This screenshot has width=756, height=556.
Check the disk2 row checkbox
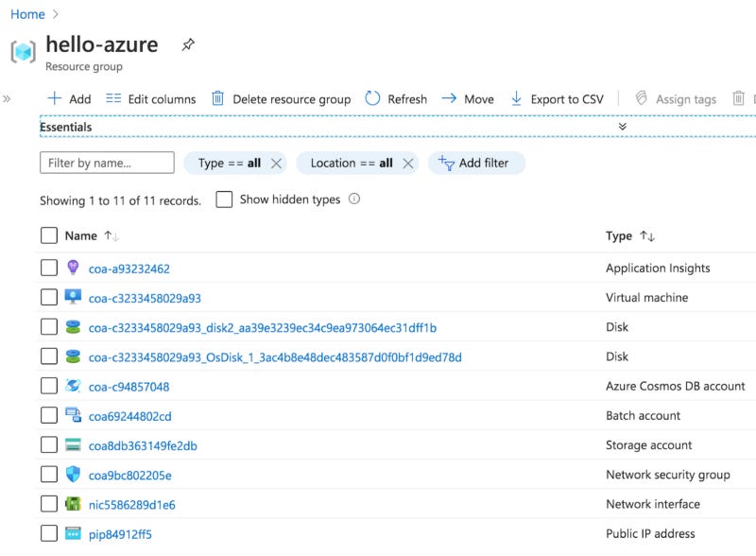(49, 327)
